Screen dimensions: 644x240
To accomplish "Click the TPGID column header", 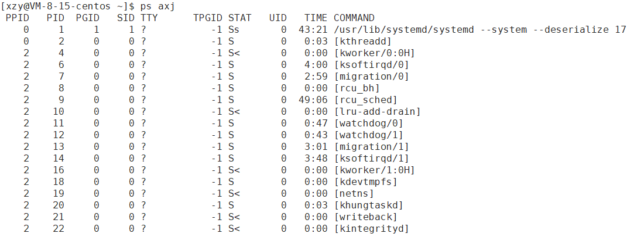I will 208,18.
